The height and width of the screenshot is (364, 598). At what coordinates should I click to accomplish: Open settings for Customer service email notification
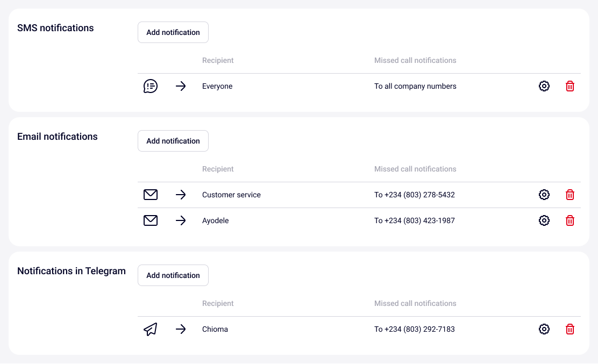click(544, 195)
